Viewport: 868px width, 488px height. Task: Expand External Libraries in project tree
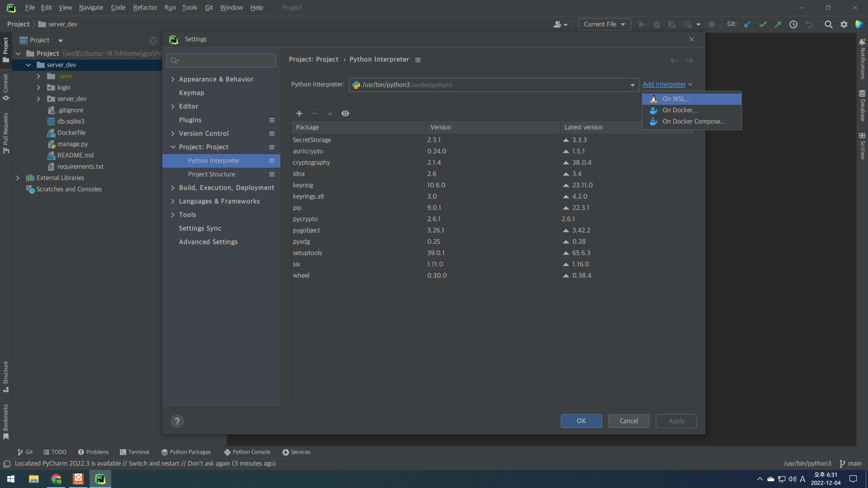click(18, 178)
